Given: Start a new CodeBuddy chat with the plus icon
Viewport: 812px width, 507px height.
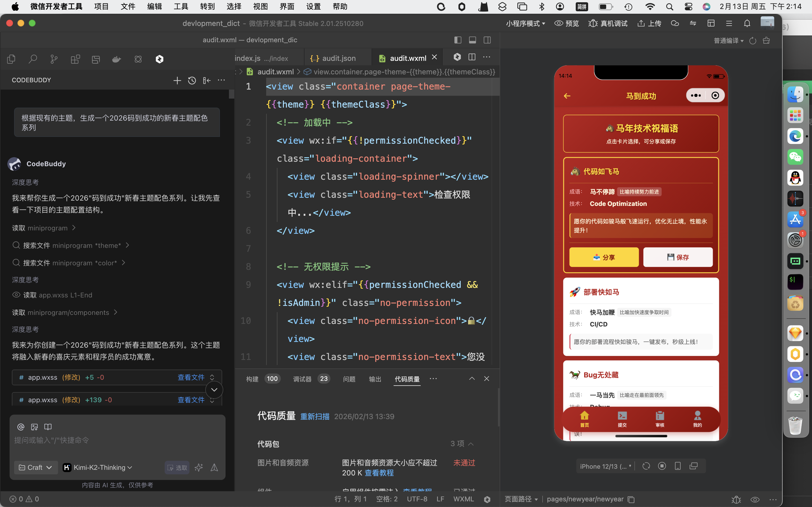Looking at the screenshot, I should pyautogui.click(x=177, y=81).
